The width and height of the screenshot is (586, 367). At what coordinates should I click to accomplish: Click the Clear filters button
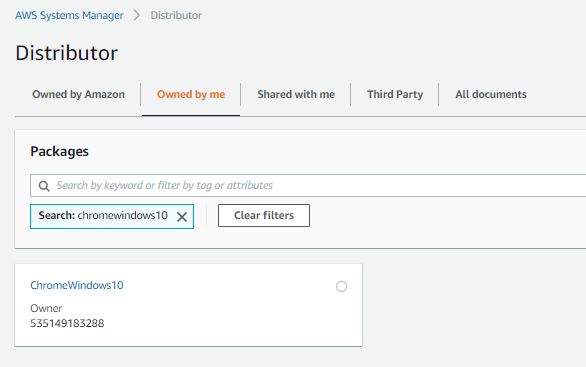point(264,215)
